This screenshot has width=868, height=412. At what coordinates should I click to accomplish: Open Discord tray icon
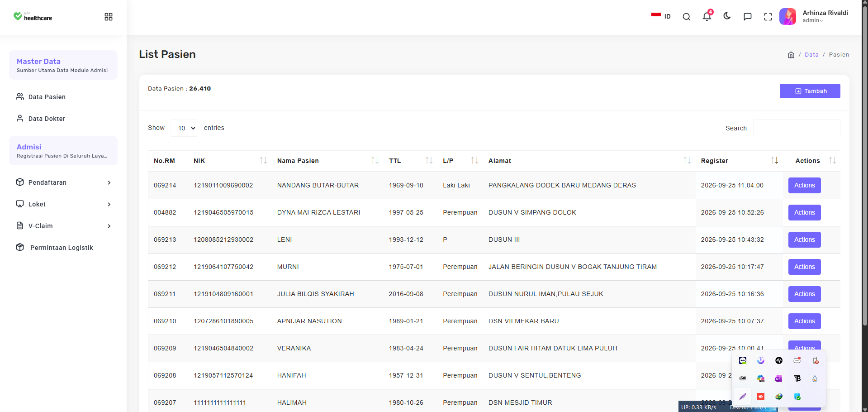click(797, 360)
